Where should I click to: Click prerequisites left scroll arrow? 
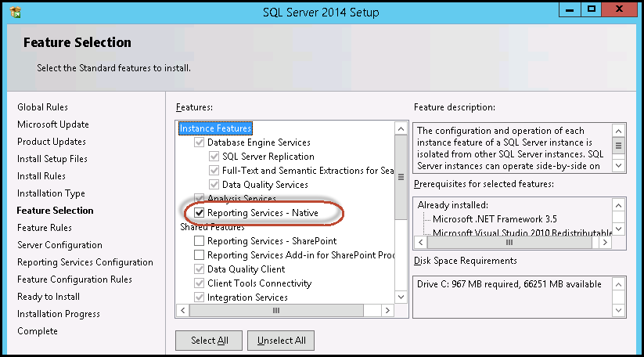pyautogui.click(x=420, y=243)
